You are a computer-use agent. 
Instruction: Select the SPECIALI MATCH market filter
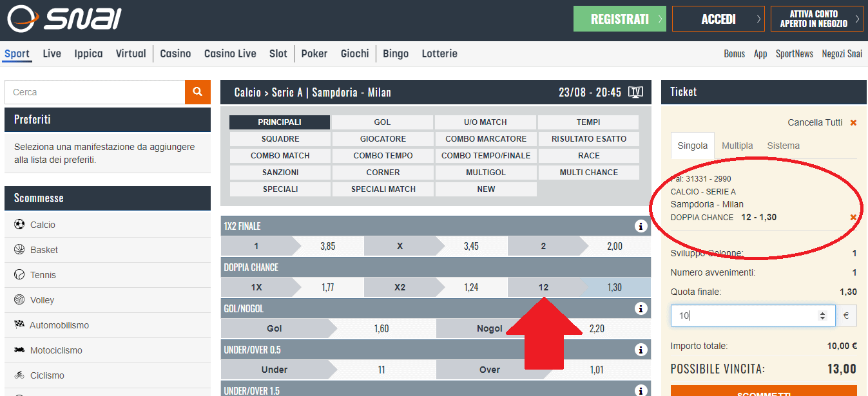[382, 189]
